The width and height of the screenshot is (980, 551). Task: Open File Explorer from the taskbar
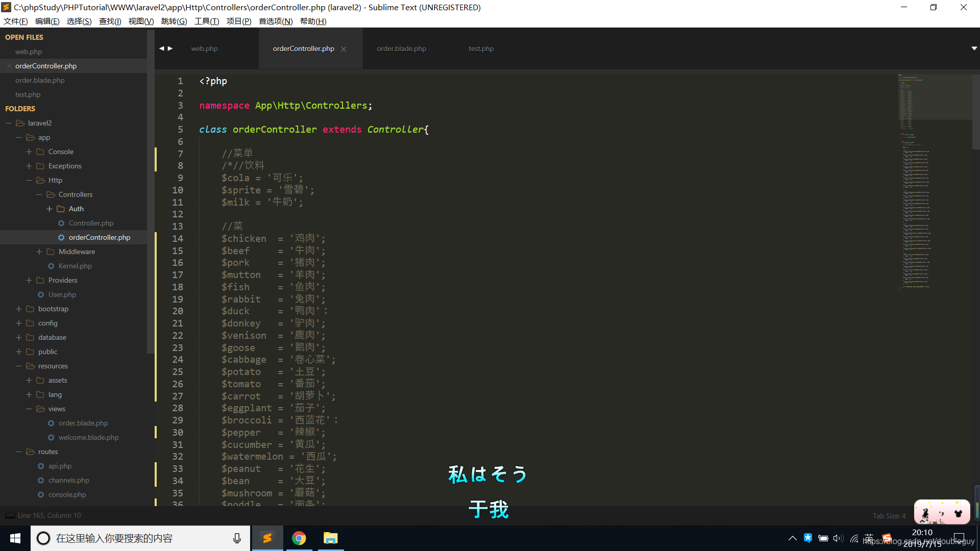(331, 538)
